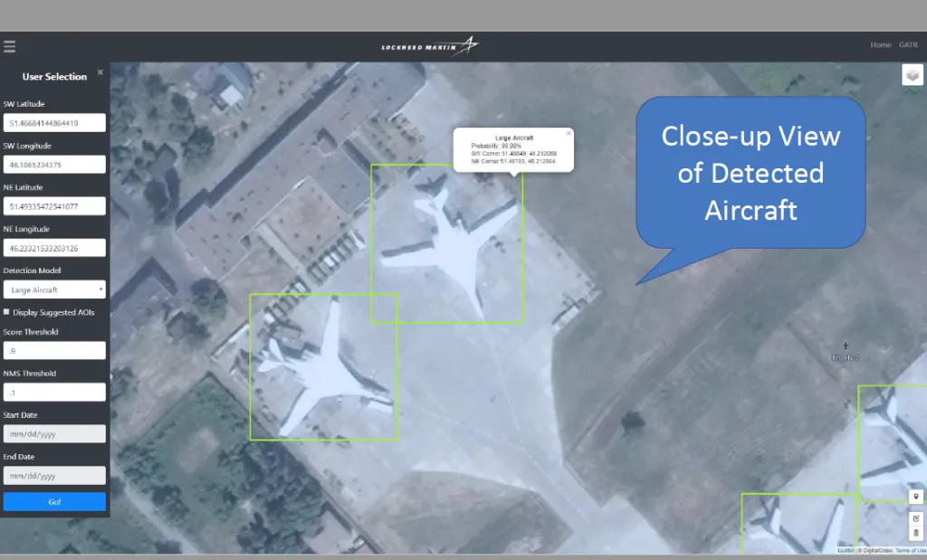Click the End Date field

pos(54,476)
